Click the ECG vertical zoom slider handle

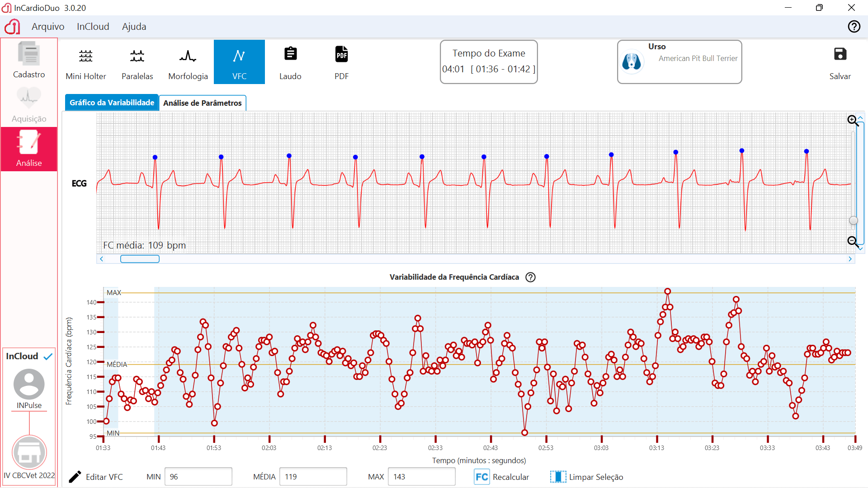click(x=853, y=221)
